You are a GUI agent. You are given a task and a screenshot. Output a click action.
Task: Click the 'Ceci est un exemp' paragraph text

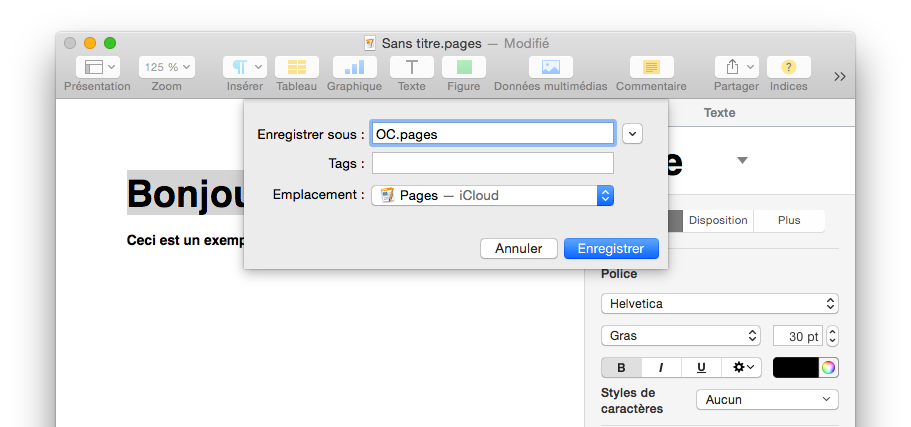(x=185, y=241)
